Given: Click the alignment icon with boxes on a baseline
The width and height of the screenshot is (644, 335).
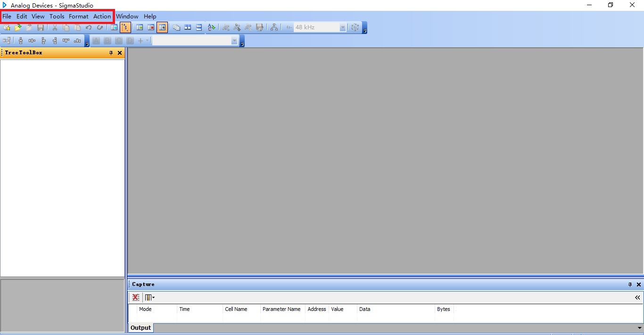Looking at the screenshot, I should pyautogui.click(x=77, y=41).
